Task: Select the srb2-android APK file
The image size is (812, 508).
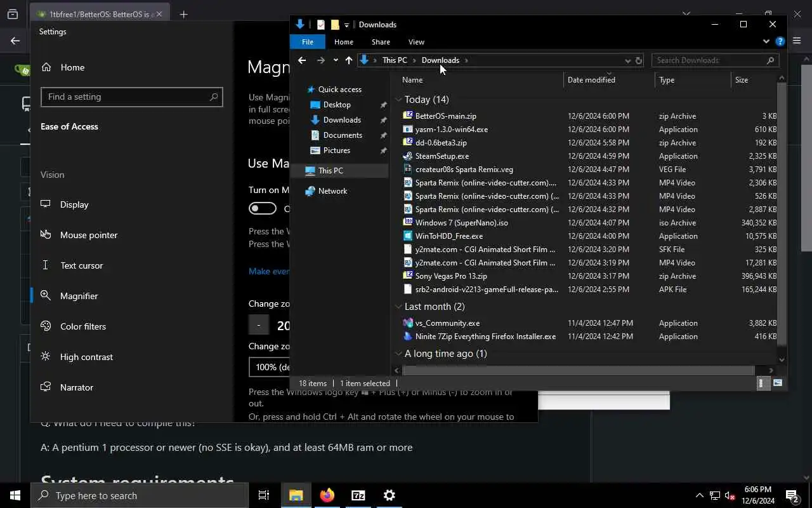Action: [x=487, y=290]
